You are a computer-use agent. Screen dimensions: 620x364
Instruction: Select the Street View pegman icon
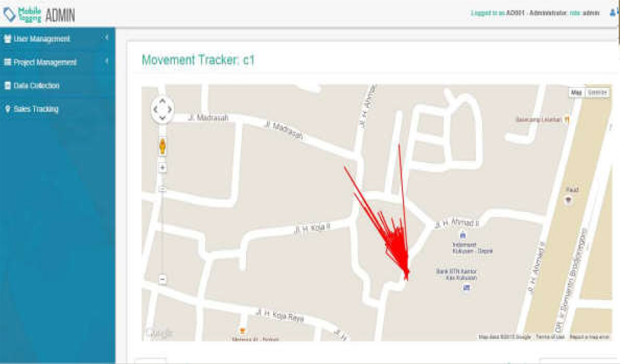[163, 146]
